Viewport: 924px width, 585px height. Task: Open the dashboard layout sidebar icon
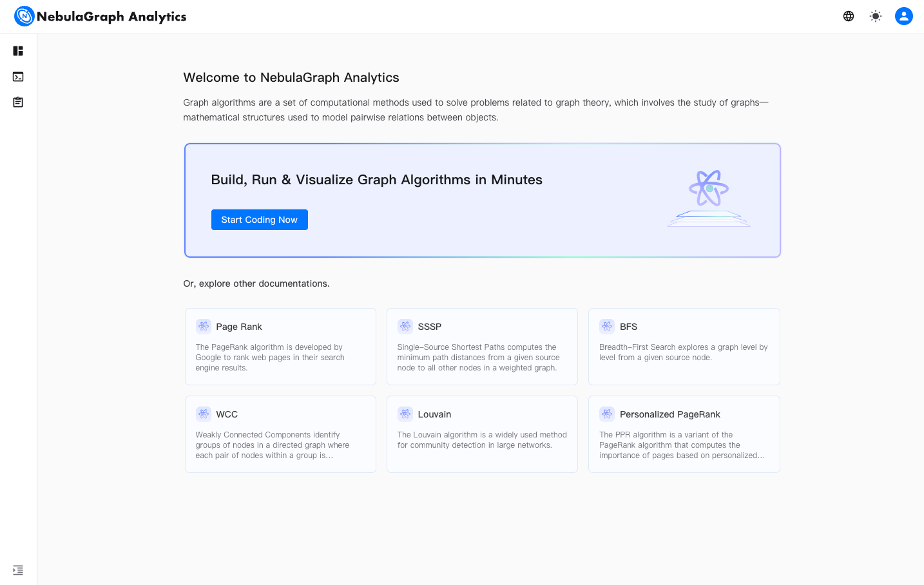pos(18,51)
